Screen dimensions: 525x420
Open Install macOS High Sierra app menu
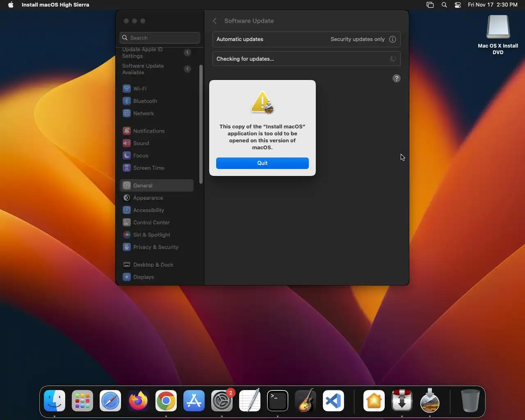tap(55, 5)
